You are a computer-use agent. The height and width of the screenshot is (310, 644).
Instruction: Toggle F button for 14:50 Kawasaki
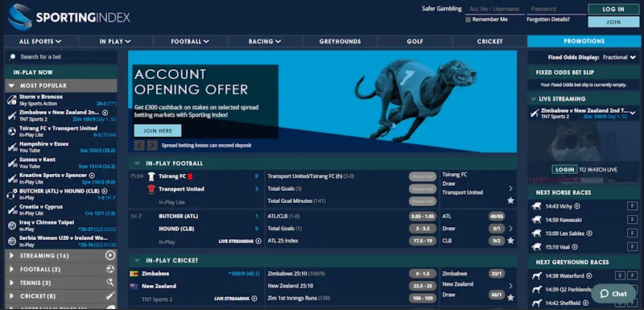pyautogui.click(x=632, y=220)
